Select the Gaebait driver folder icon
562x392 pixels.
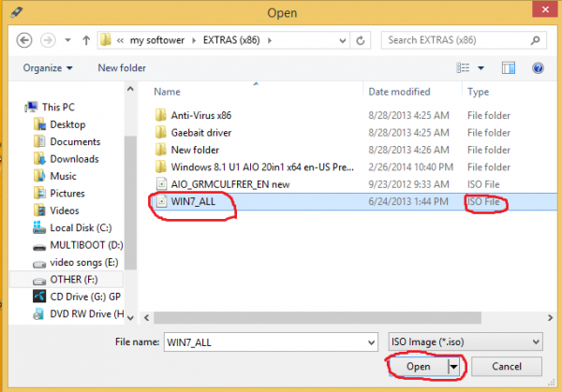click(x=161, y=133)
